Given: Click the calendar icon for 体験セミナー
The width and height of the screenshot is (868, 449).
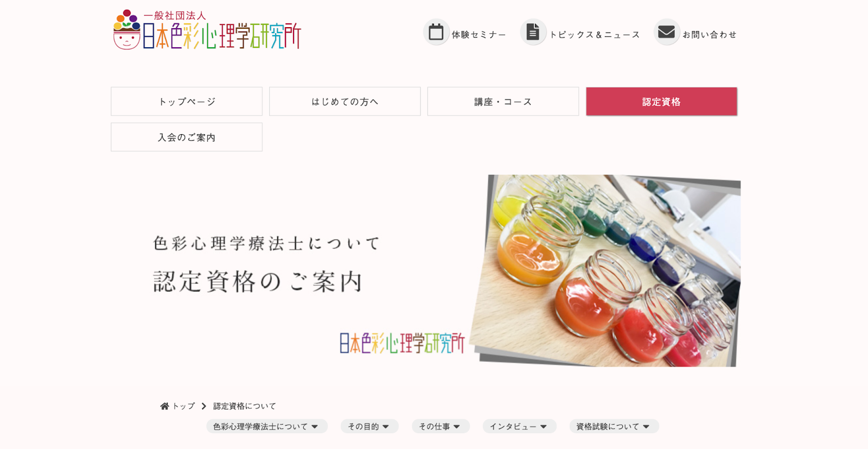Looking at the screenshot, I should 436,32.
